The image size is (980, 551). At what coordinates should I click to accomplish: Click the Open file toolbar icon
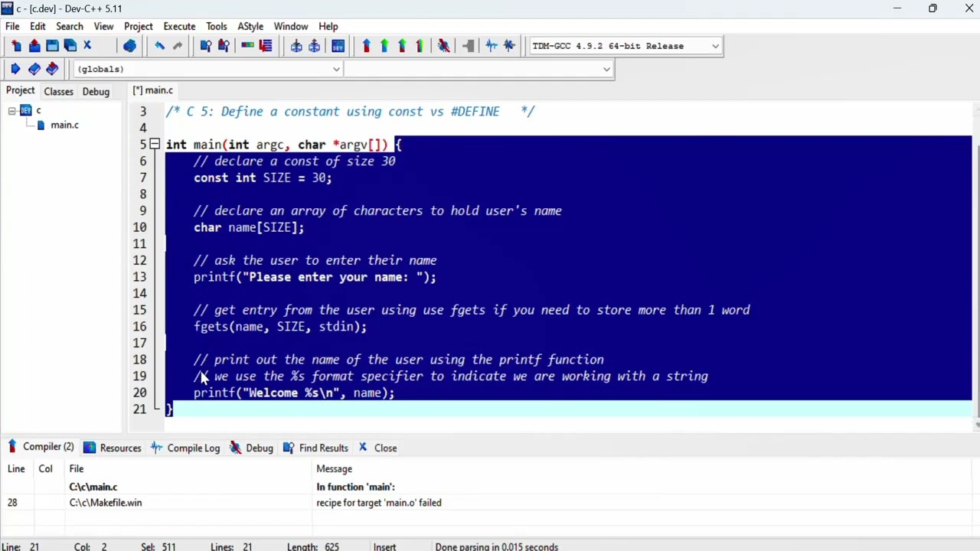click(34, 46)
